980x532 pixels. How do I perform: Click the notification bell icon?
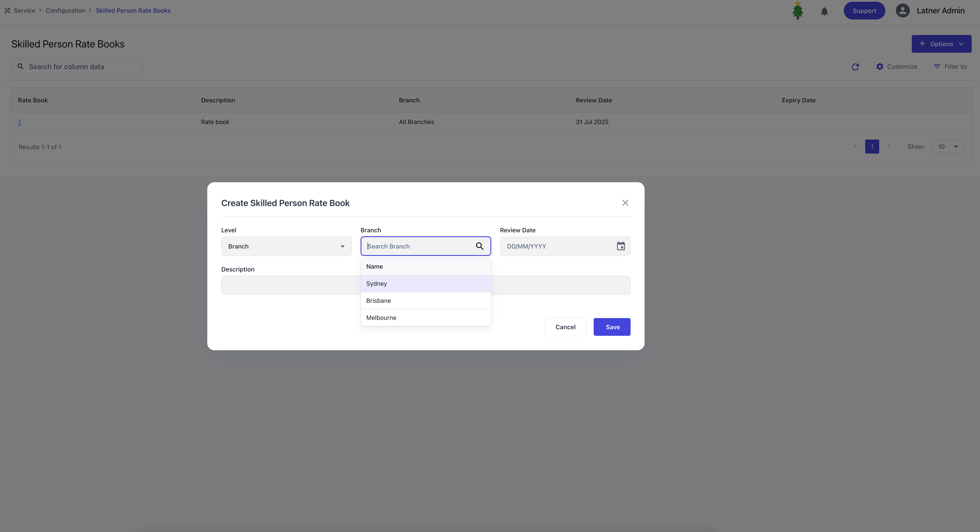pyautogui.click(x=824, y=11)
